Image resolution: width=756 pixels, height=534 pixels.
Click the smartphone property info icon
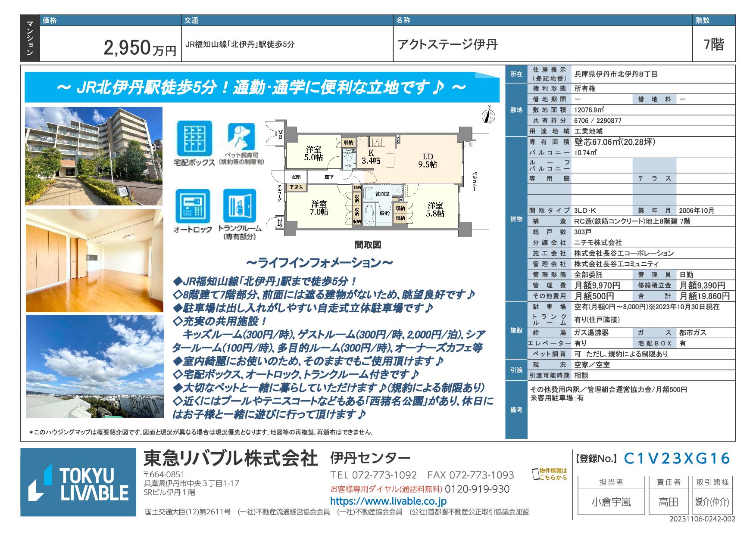coord(536,474)
